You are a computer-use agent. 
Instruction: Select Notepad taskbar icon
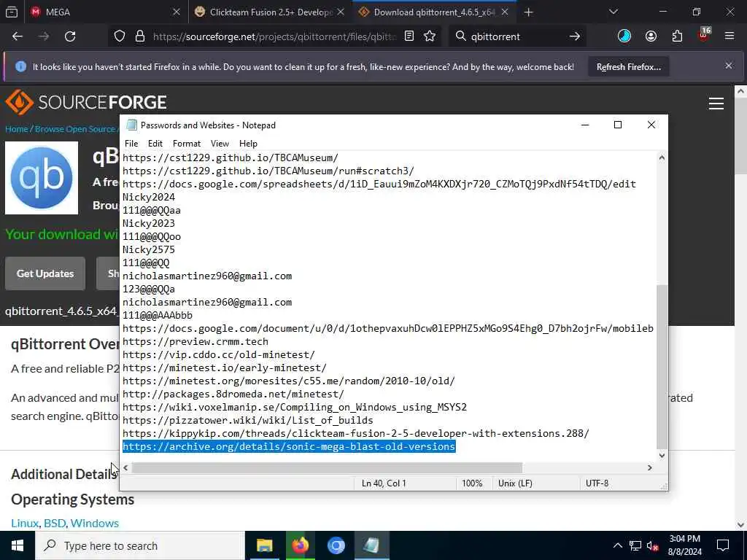click(371, 545)
